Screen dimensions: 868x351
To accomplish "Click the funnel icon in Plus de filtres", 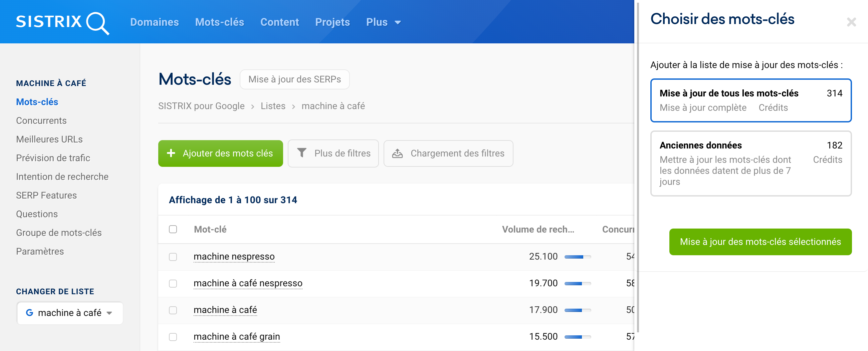I will (x=301, y=153).
